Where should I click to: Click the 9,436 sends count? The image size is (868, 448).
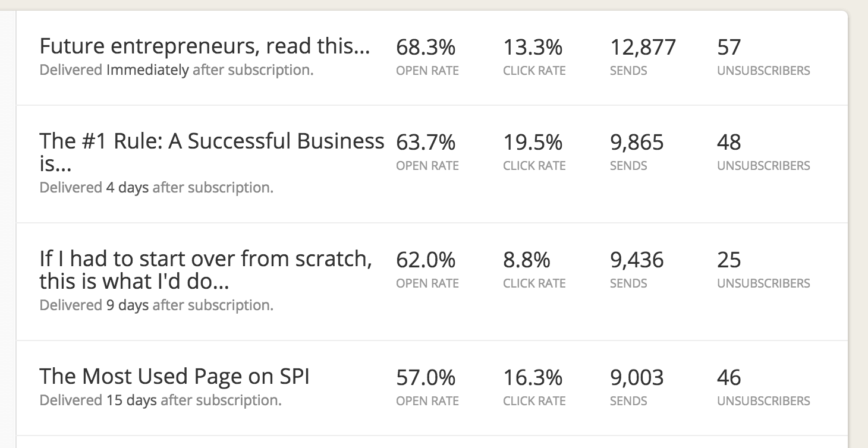tap(637, 260)
